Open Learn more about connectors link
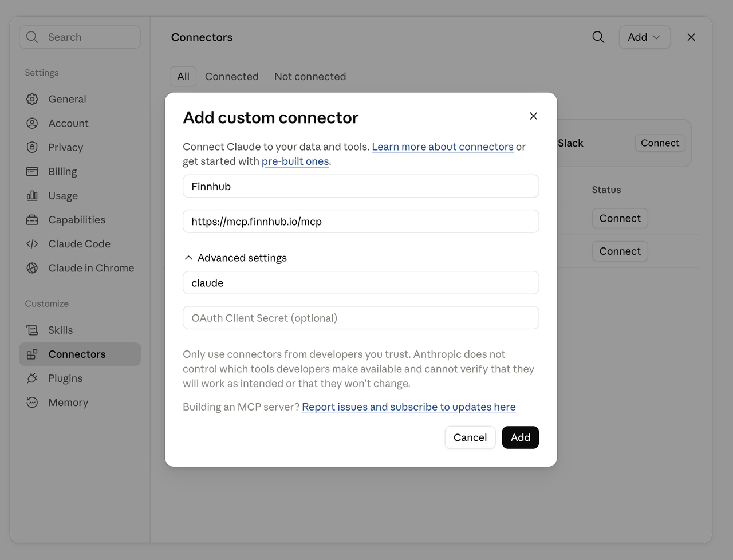Viewport: 733px width, 560px height. click(x=443, y=147)
